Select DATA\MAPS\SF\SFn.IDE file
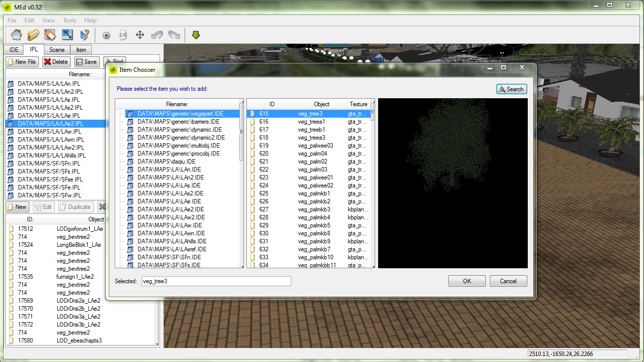The height and width of the screenshot is (362, 644). coord(169,257)
